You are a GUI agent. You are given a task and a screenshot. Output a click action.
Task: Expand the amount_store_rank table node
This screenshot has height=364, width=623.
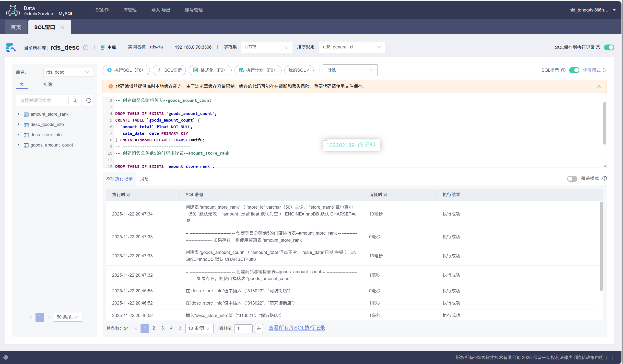(18, 114)
